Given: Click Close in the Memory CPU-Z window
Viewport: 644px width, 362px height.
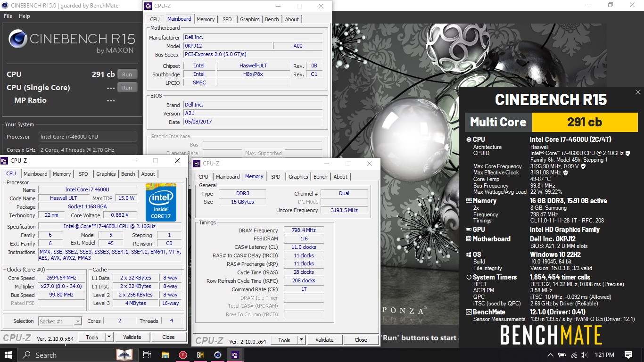Looking at the screenshot, I should click(x=361, y=340).
